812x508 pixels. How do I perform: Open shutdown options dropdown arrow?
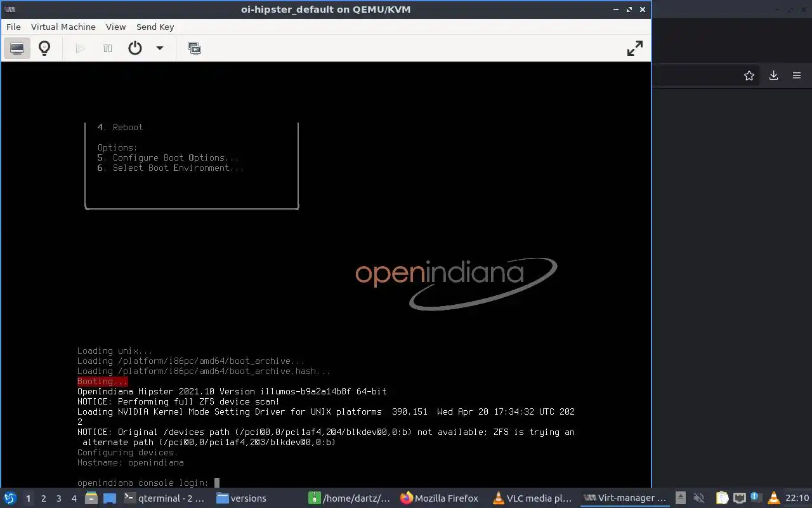[160, 48]
